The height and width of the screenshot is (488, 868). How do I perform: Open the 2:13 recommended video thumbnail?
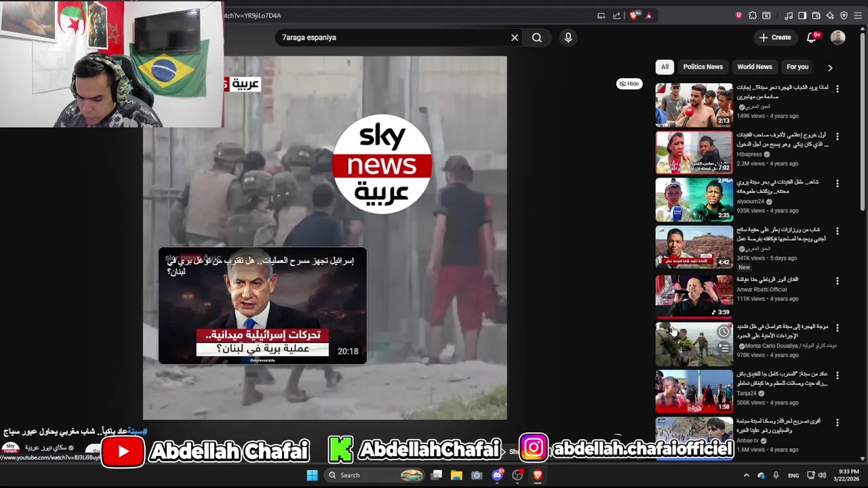click(x=694, y=105)
